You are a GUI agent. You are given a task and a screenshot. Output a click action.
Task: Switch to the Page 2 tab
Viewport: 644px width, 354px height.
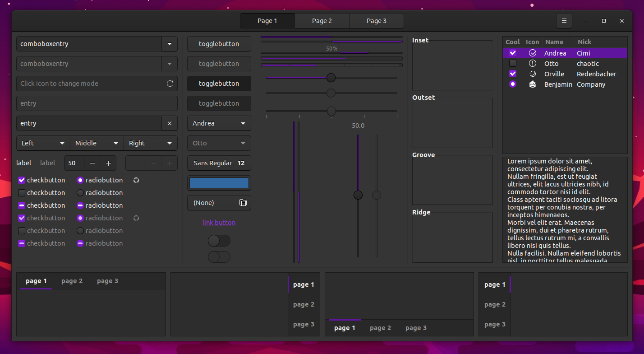click(x=322, y=20)
